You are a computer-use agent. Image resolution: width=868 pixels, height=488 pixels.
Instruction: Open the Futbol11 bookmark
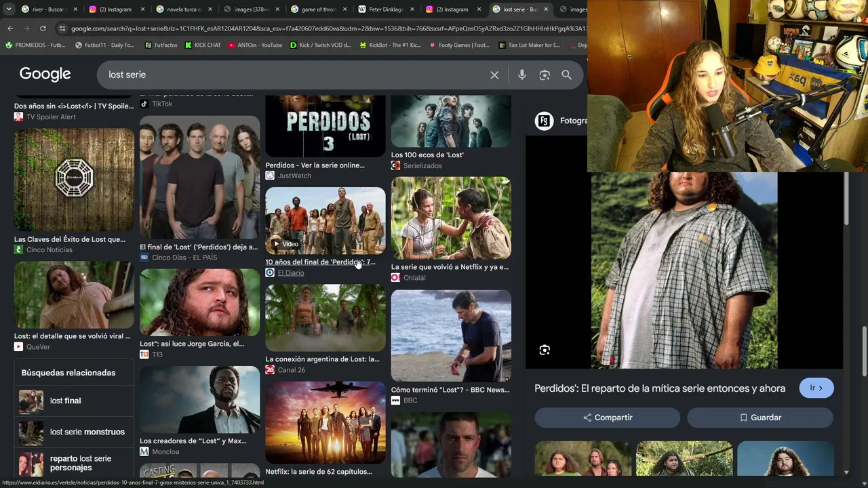[105, 45]
